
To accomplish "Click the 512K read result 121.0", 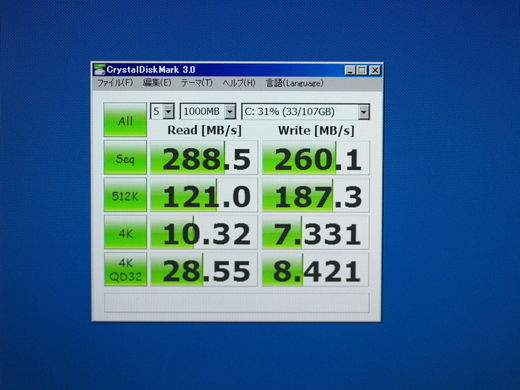I will [x=204, y=195].
